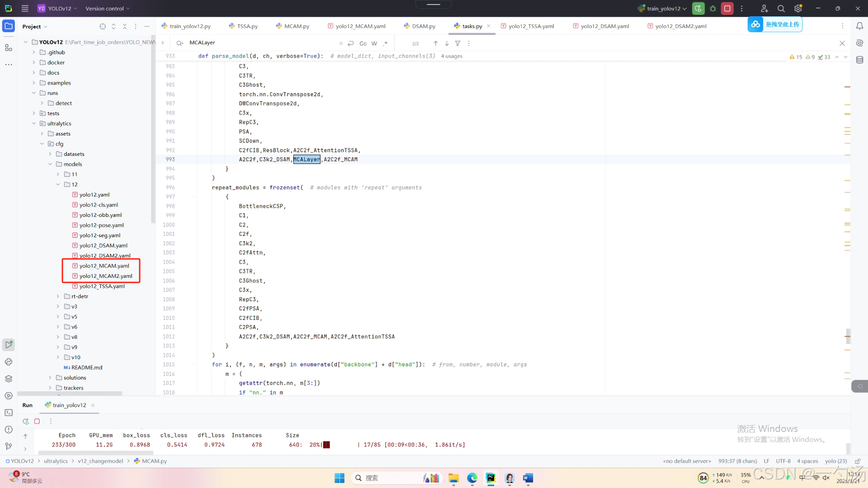
Task: Open the Database tool window
Action: point(859,60)
